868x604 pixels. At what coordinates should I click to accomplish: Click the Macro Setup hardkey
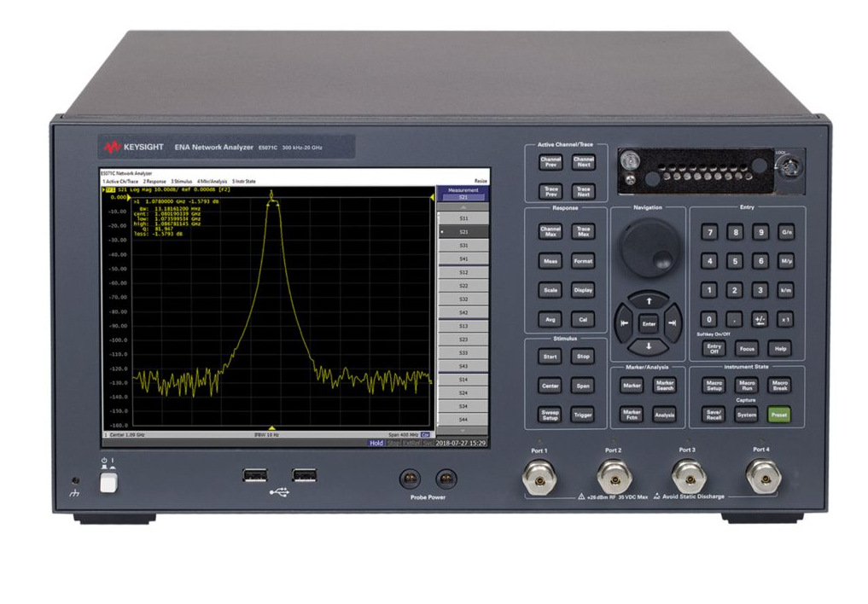click(x=714, y=385)
